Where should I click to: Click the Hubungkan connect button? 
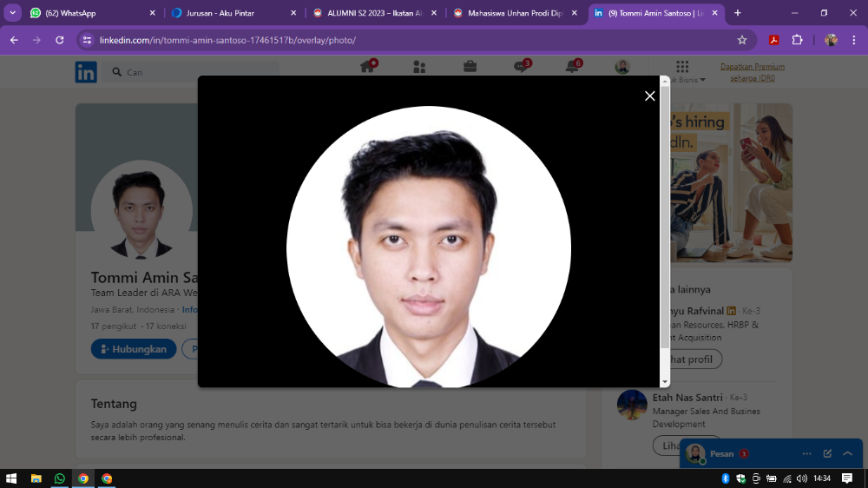tap(134, 349)
